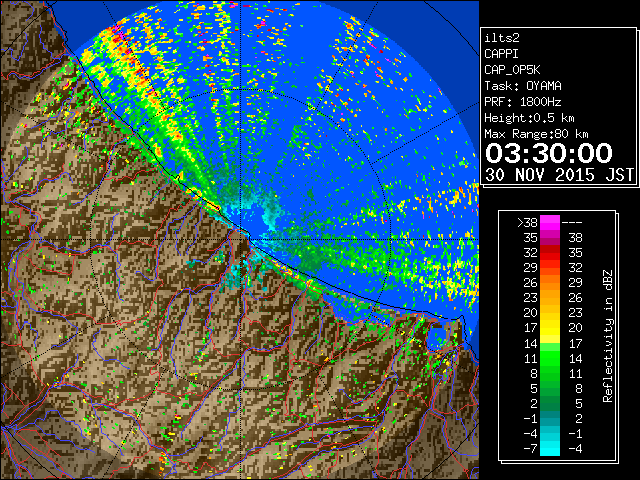
Task: Click the 'Max Range:80 km' line
Action: pyautogui.click(x=536, y=134)
